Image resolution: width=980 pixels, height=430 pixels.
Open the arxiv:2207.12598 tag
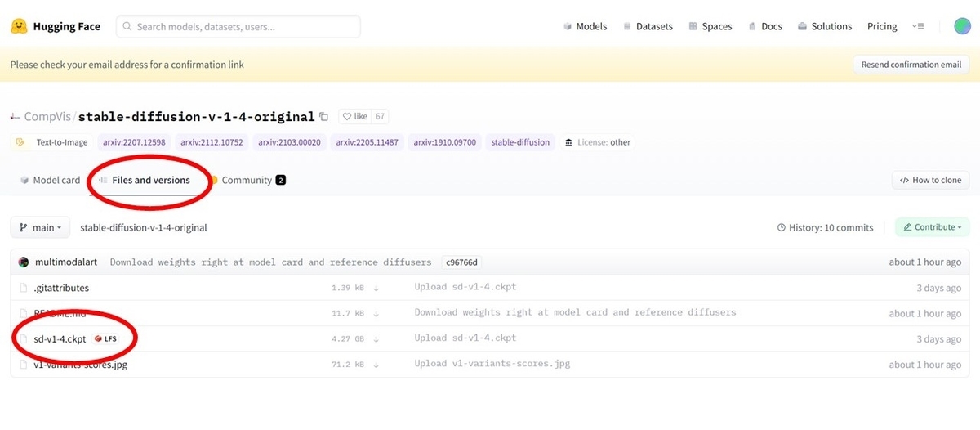pyautogui.click(x=134, y=142)
